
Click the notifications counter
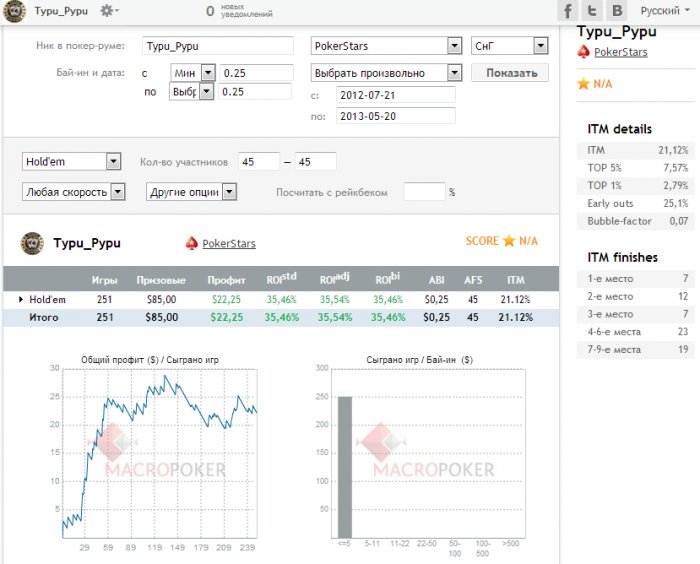(x=239, y=11)
